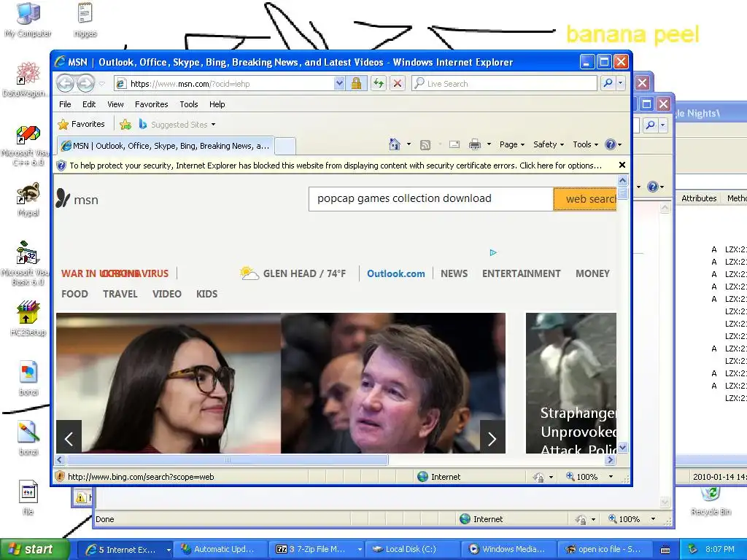This screenshot has width=747, height=560.
Task: Dismiss the information bar with its X
Action: [x=622, y=165]
